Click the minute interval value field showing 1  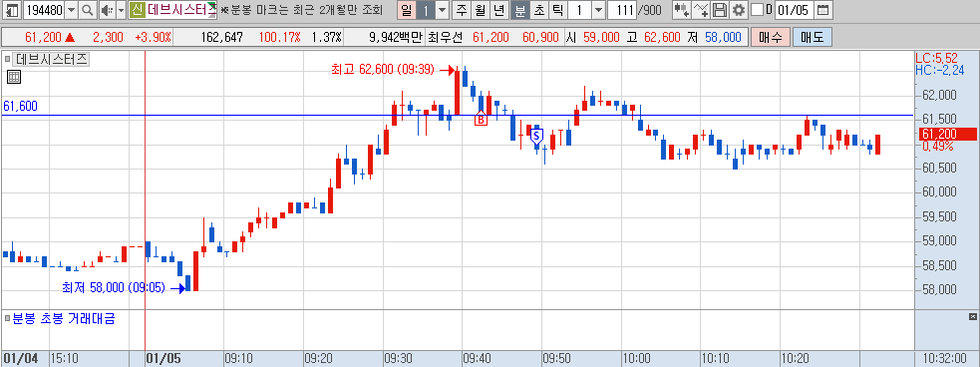tap(580, 10)
